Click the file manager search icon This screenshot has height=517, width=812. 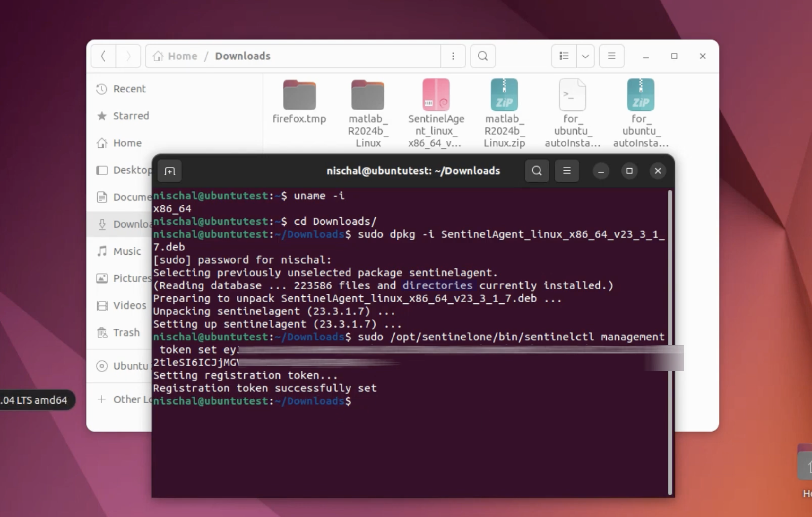point(483,56)
